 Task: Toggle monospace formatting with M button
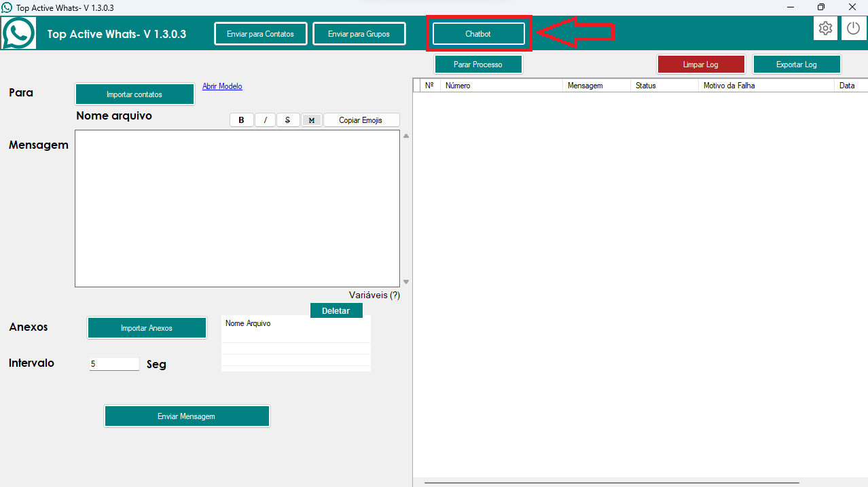click(311, 120)
